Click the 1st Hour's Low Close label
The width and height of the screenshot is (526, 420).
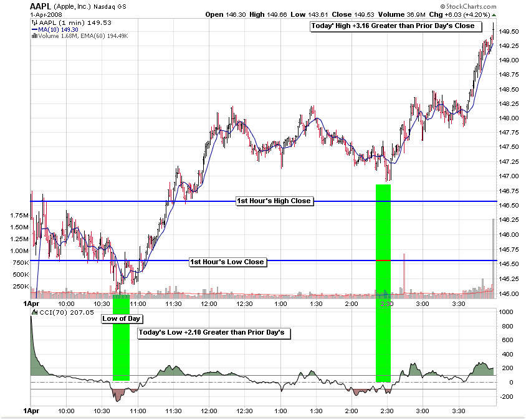coord(228,262)
